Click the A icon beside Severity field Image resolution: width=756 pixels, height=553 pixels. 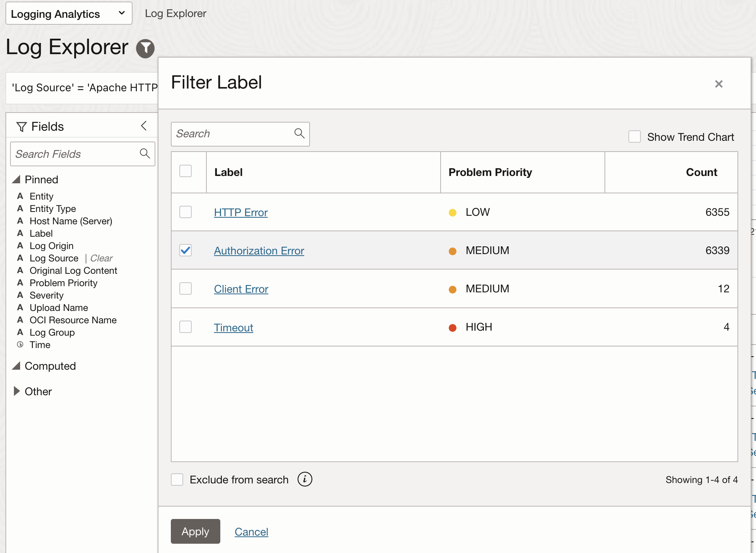[x=20, y=295]
